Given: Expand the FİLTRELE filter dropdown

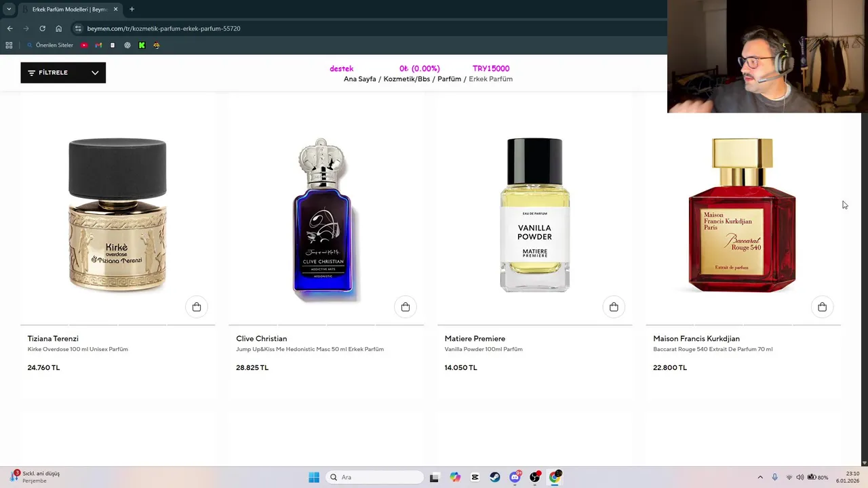Looking at the screenshot, I should pyautogui.click(x=63, y=73).
